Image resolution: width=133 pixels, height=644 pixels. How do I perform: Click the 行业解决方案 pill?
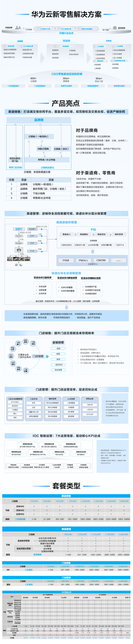pos(45,29)
